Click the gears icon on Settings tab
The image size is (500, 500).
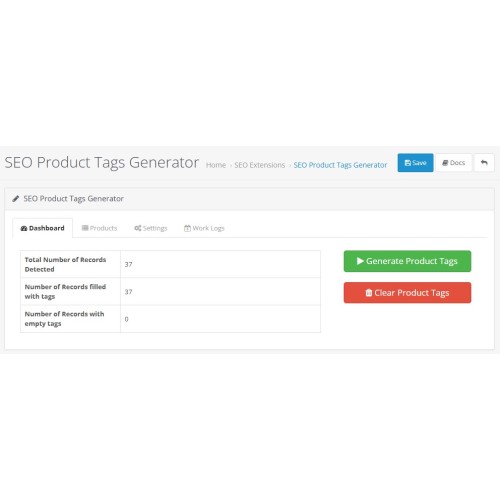pos(138,228)
